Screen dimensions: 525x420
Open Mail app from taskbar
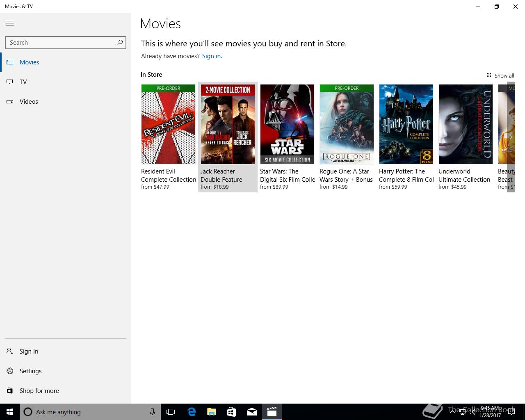pos(252,412)
